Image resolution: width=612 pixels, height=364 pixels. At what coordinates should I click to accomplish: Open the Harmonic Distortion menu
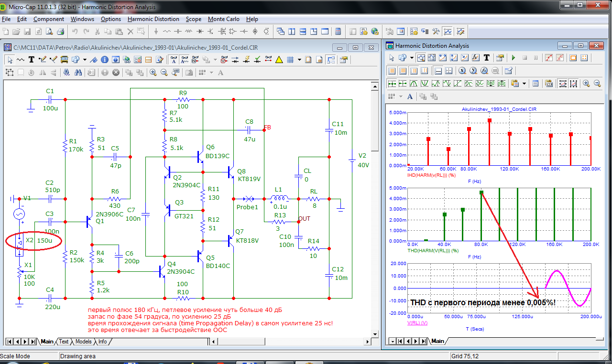(153, 19)
